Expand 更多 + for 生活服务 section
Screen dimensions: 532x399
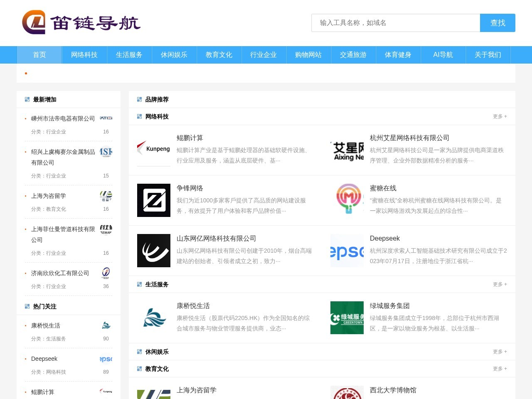(500, 284)
